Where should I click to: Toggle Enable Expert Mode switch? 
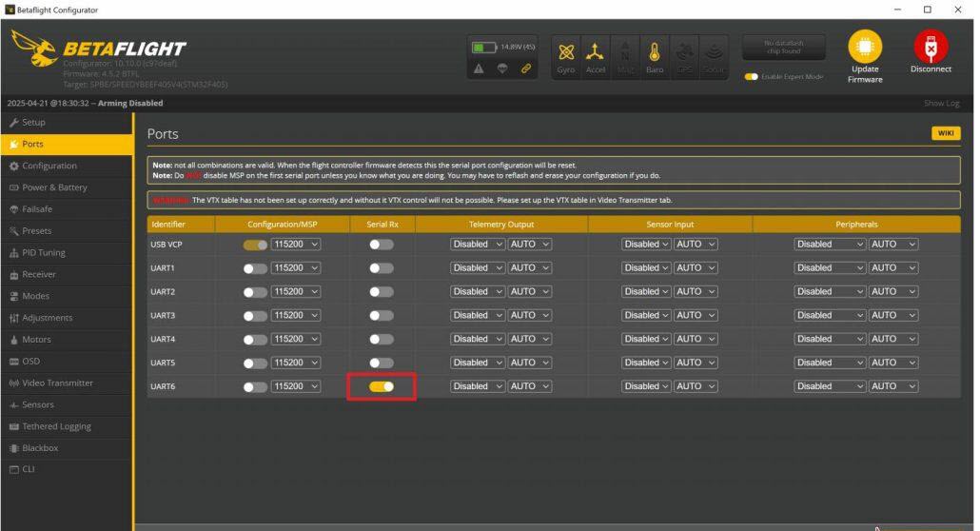click(x=752, y=76)
